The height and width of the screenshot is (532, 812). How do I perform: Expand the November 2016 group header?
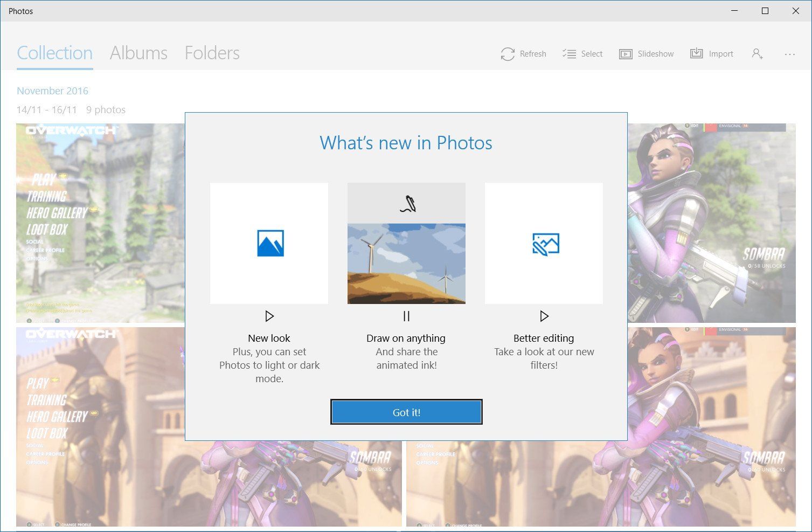click(x=52, y=91)
